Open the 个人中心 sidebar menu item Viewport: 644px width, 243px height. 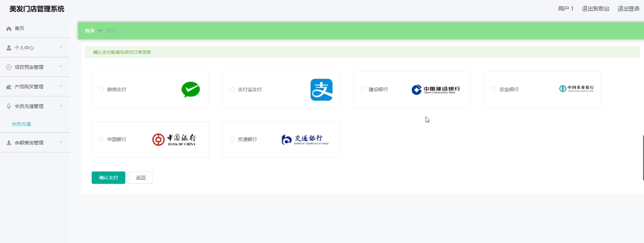(35, 48)
